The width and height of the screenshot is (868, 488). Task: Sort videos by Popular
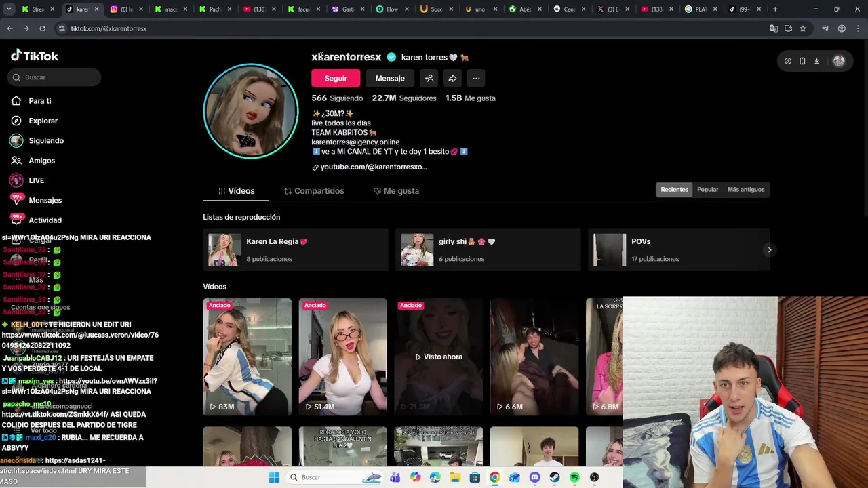(x=707, y=190)
